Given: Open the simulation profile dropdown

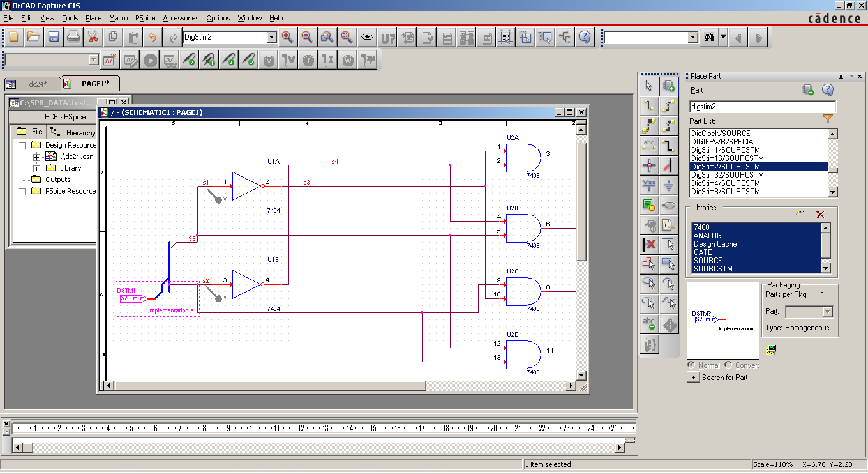Looking at the screenshot, I should (94, 60).
